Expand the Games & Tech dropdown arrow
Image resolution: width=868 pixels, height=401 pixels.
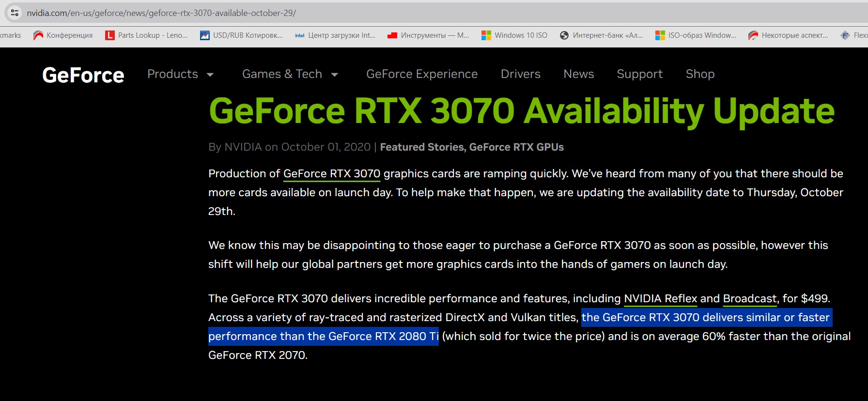point(335,75)
